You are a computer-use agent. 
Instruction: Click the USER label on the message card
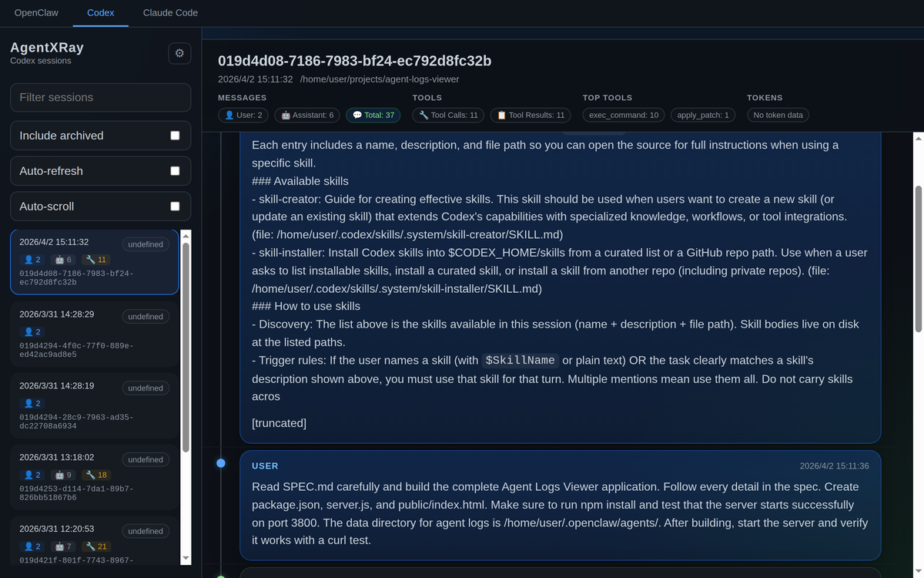[x=265, y=466]
